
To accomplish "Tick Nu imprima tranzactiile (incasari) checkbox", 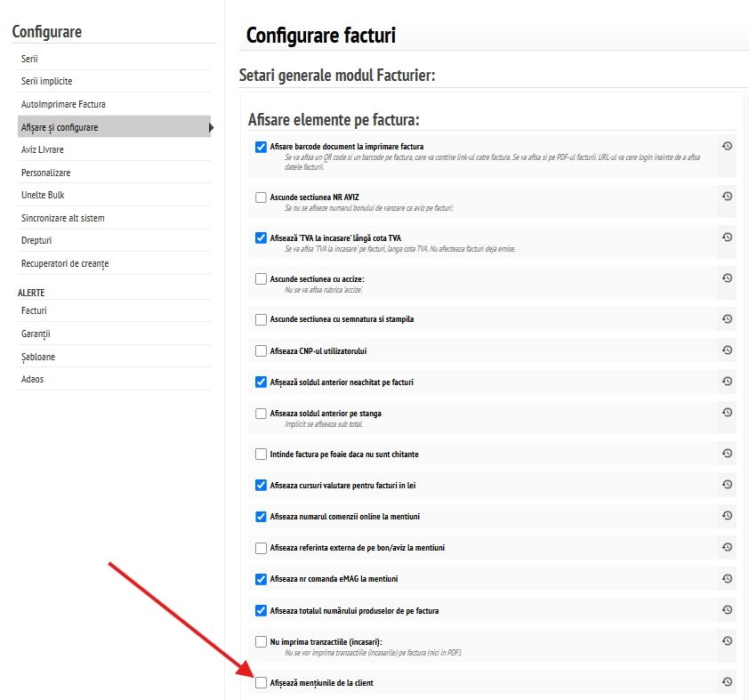I will pyautogui.click(x=261, y=642).
